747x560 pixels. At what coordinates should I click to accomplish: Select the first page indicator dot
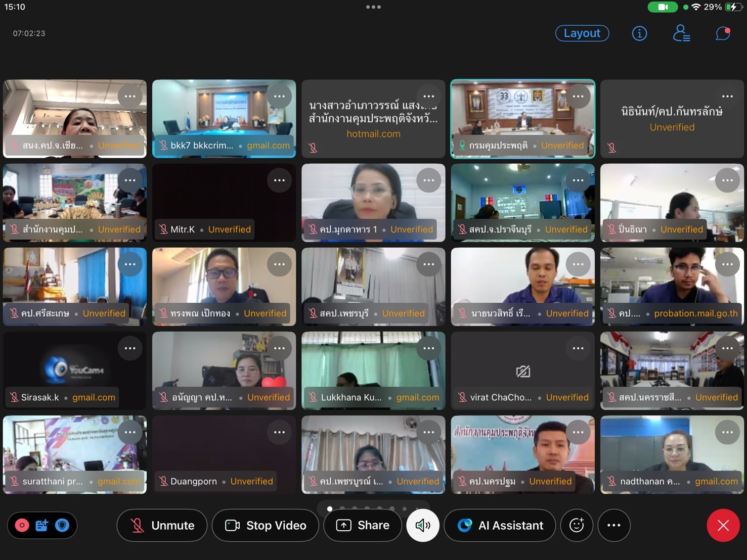tap(330, 508)
